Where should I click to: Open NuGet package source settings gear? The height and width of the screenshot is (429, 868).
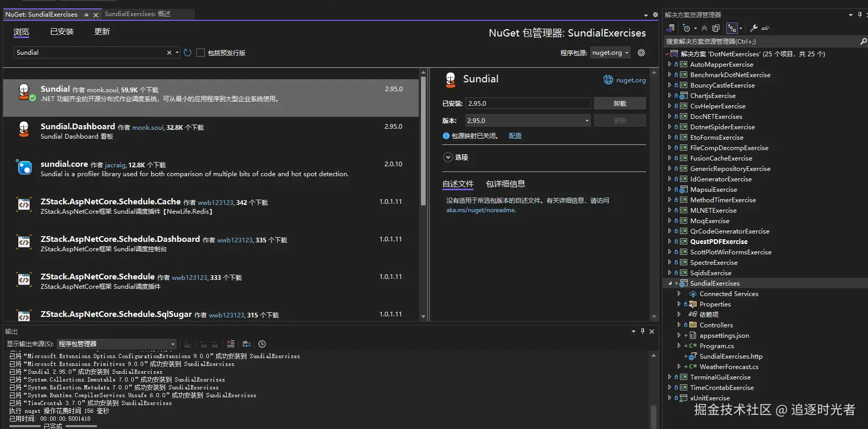coord(641,53)
